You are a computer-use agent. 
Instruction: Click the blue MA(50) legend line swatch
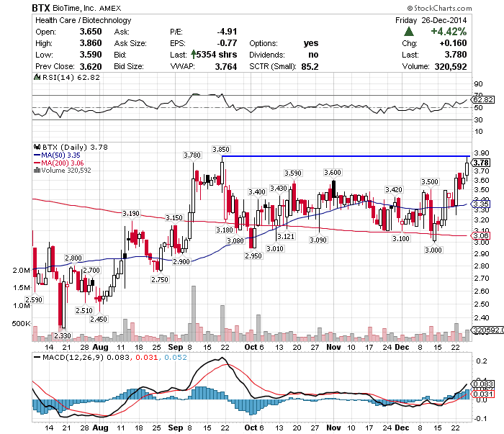coord(37,155)
